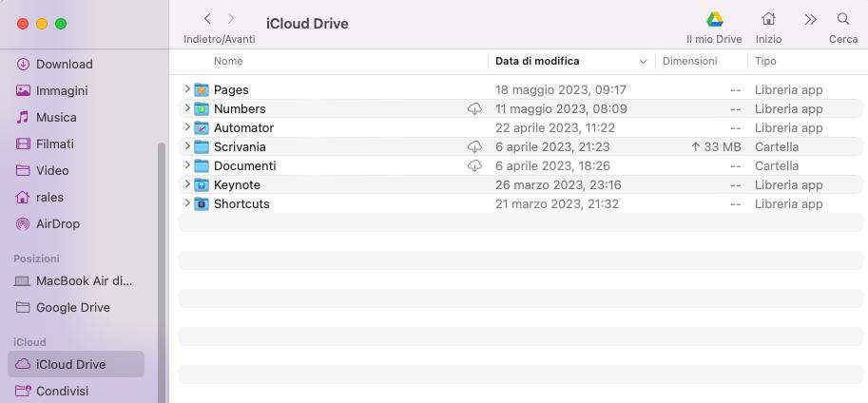Select the '11 maggio 2023, 08:09' date
Screen dimensions: 868x403
click(561, 109)
